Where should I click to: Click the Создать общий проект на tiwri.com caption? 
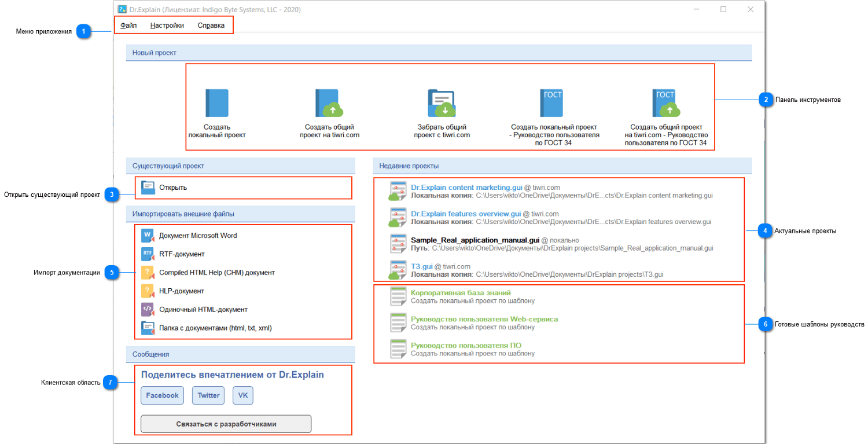[329, 131]
